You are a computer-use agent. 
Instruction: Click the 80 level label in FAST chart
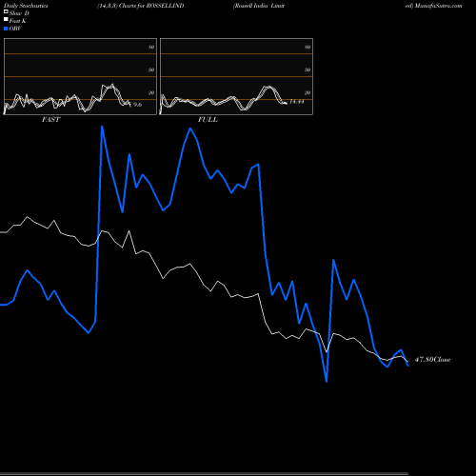coord(151,47)
